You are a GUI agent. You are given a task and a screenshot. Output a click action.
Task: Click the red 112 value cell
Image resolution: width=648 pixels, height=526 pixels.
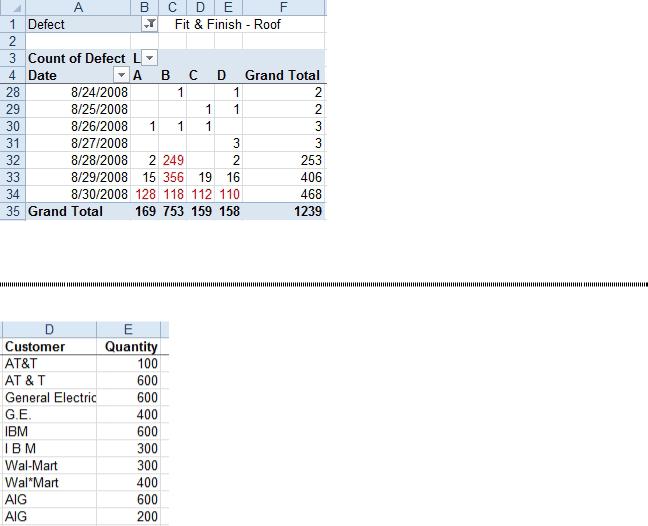click(x=200, y=194)
